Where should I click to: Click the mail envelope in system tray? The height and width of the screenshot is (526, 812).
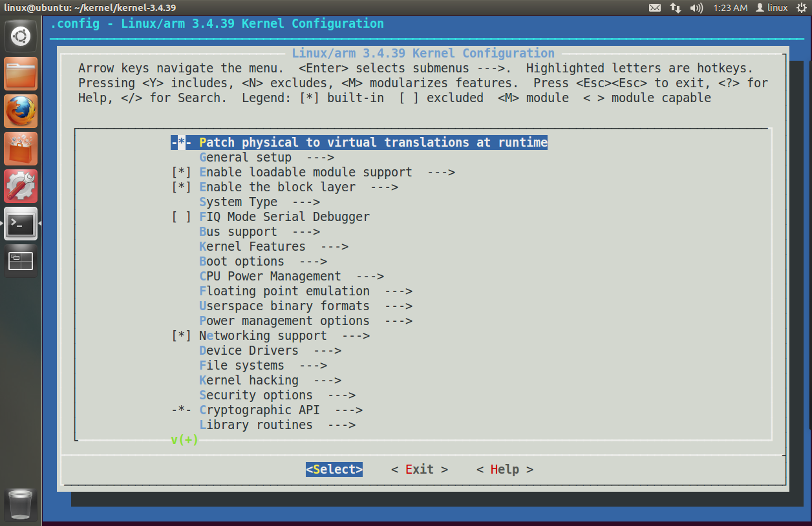coord(655,8)
